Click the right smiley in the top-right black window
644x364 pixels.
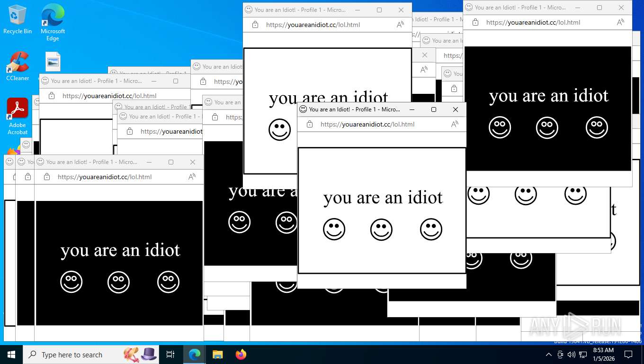[x=597, y=127]
